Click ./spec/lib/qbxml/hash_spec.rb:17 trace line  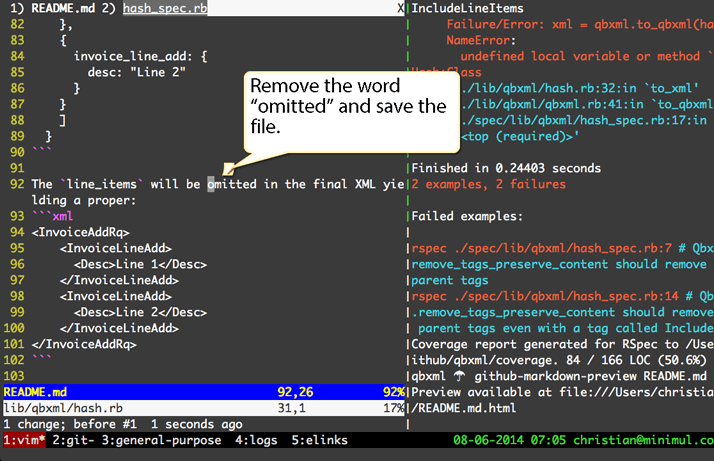(584, 120)
